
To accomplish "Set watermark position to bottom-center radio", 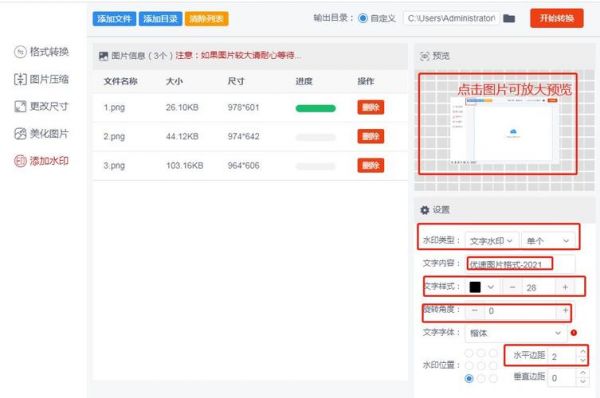I will pyautogui.click(x=481, y=378).
